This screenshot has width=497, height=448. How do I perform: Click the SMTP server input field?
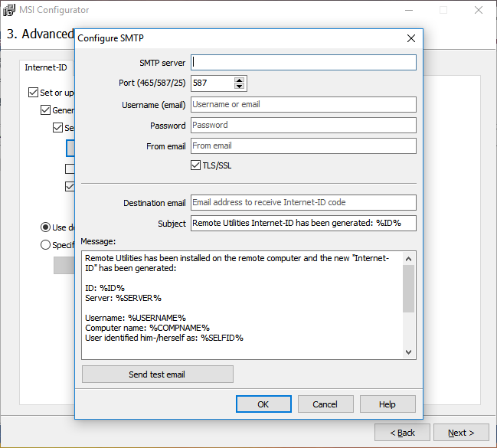[x=303, y=63]
